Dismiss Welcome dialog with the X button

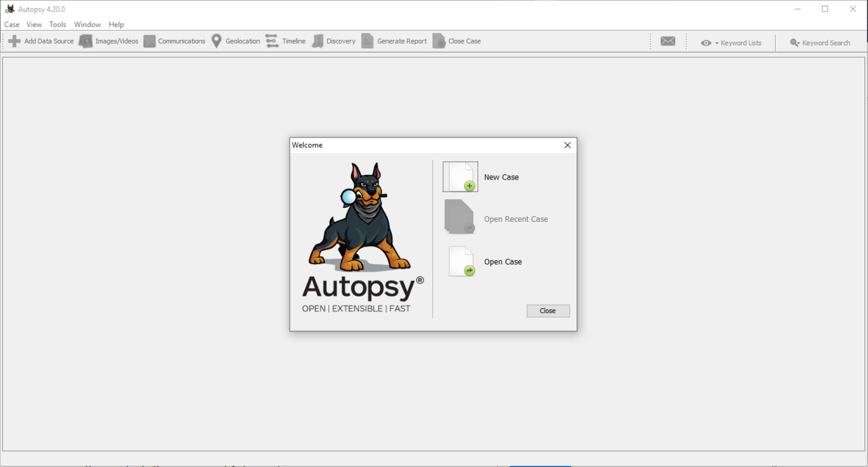(x=567, y=145)
